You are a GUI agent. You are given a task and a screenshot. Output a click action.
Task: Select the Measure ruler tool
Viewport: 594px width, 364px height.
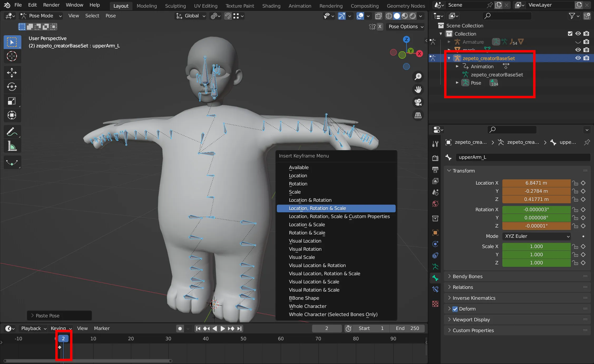tap(12, 146)
